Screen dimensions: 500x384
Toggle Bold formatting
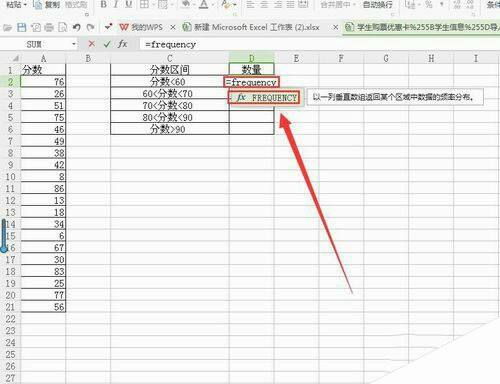click(103, 4)
